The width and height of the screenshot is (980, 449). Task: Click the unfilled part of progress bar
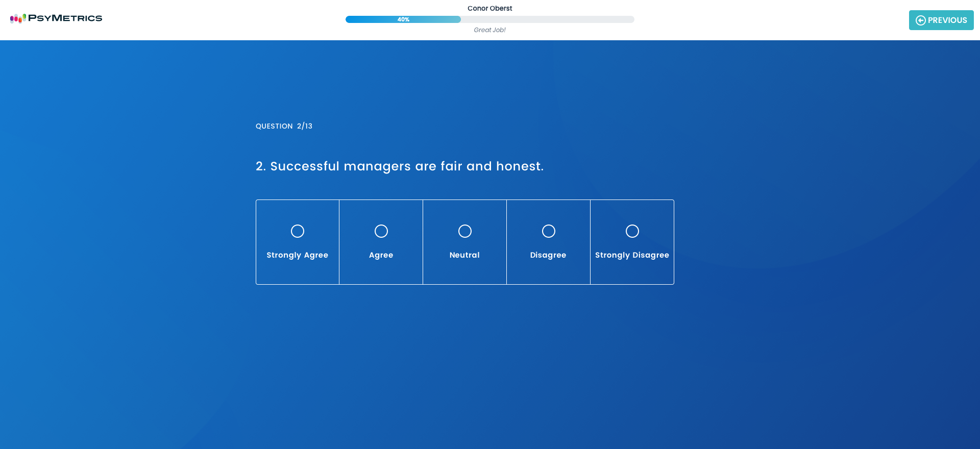547,19
